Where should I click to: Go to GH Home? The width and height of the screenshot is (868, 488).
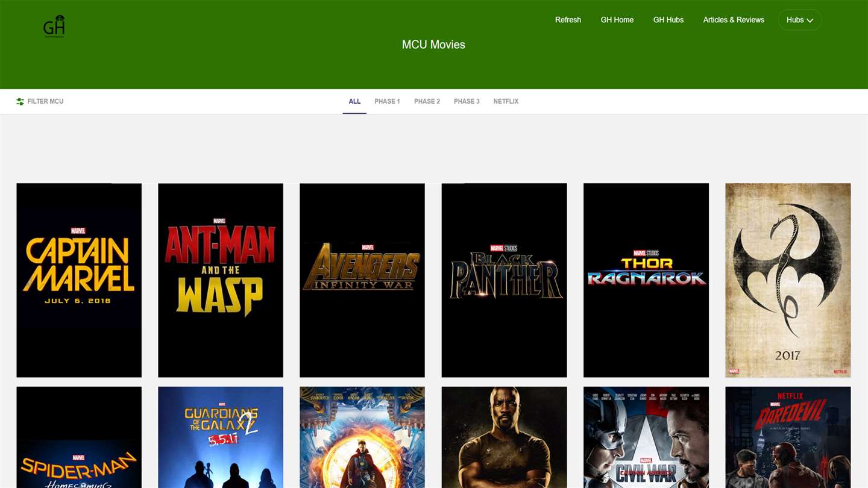click(617, 20)
